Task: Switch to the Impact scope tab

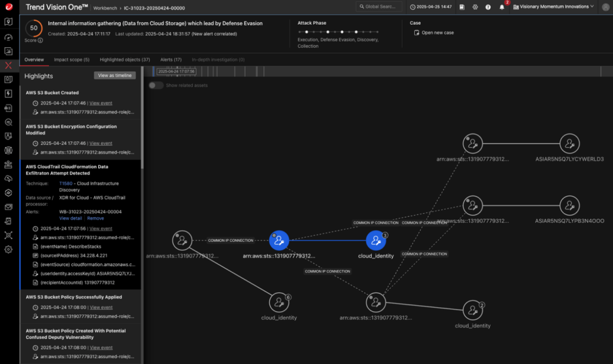Action: tap(74, 59)
